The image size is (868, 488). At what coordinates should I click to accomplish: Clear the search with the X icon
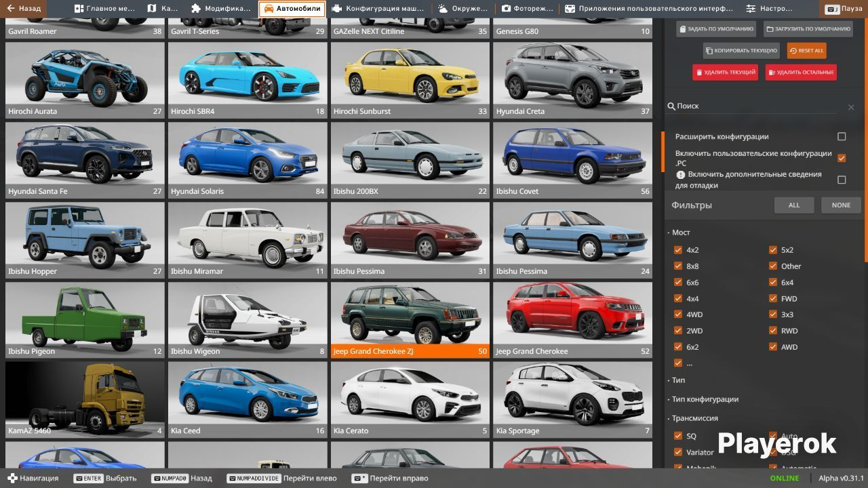(851, 107)
